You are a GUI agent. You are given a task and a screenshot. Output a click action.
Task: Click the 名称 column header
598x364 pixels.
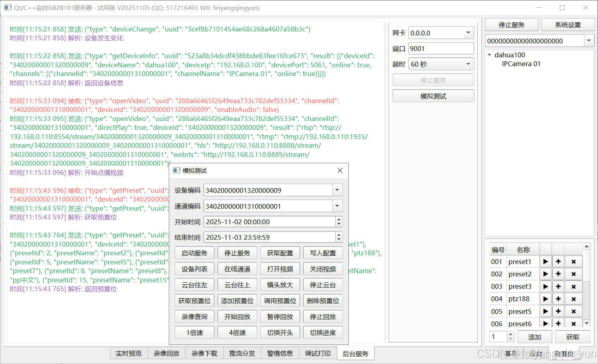523,250
